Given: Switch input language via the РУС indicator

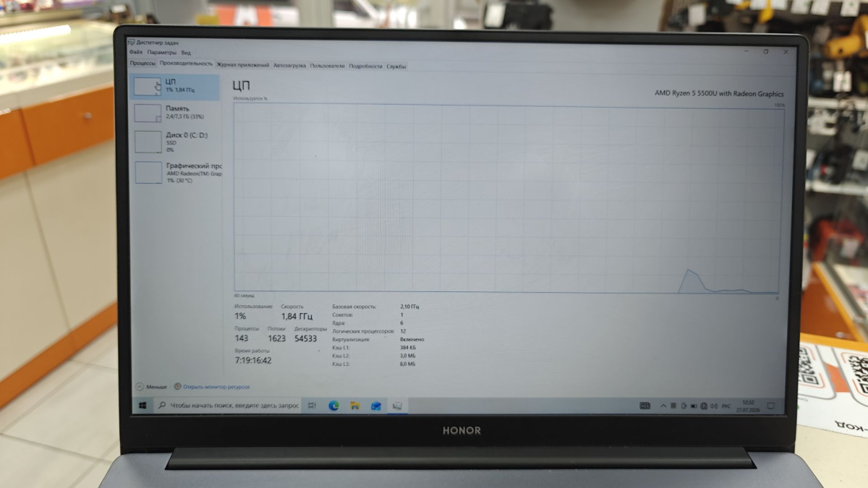Looking at the screenshot, I should pyautogui.click(x=727, y=406).
